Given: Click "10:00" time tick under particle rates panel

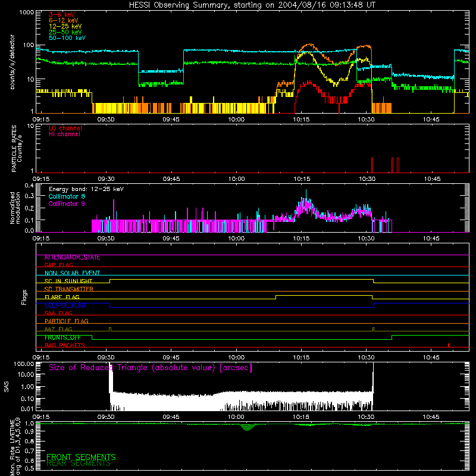Looking at the screenshot, I should tap(236, 179).
